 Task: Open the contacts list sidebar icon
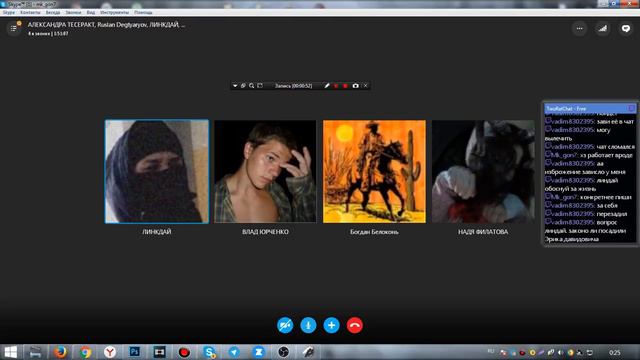[13, 28]
